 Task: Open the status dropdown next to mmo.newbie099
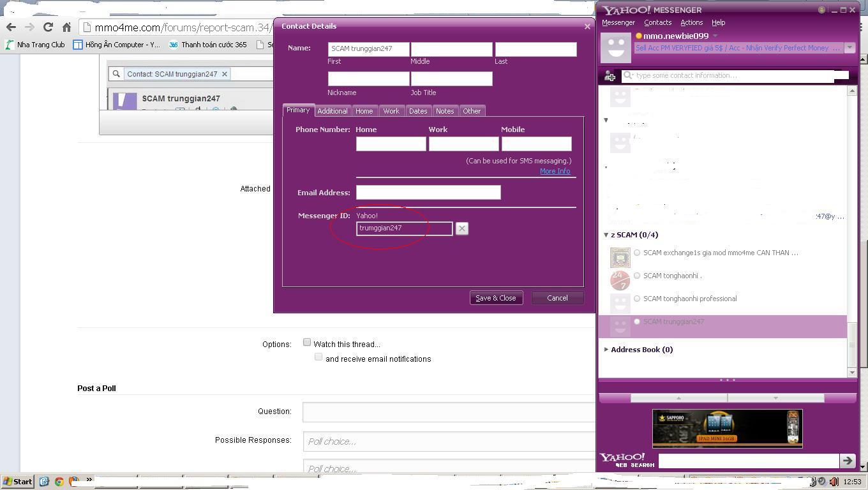715,36
